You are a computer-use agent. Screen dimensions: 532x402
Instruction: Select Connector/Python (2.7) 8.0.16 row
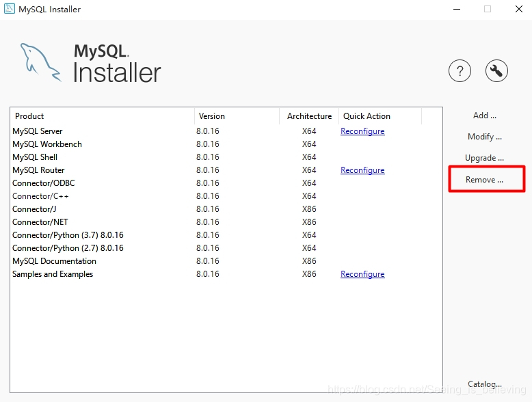pos(226,248)
